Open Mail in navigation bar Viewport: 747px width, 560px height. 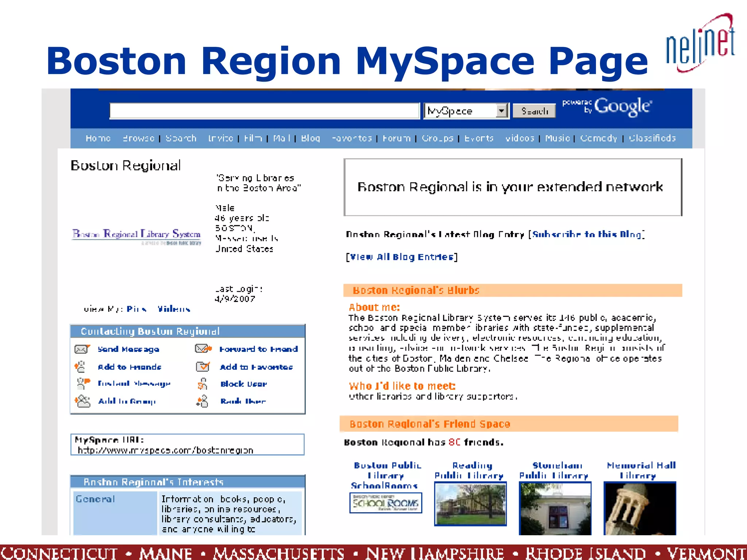282,138
